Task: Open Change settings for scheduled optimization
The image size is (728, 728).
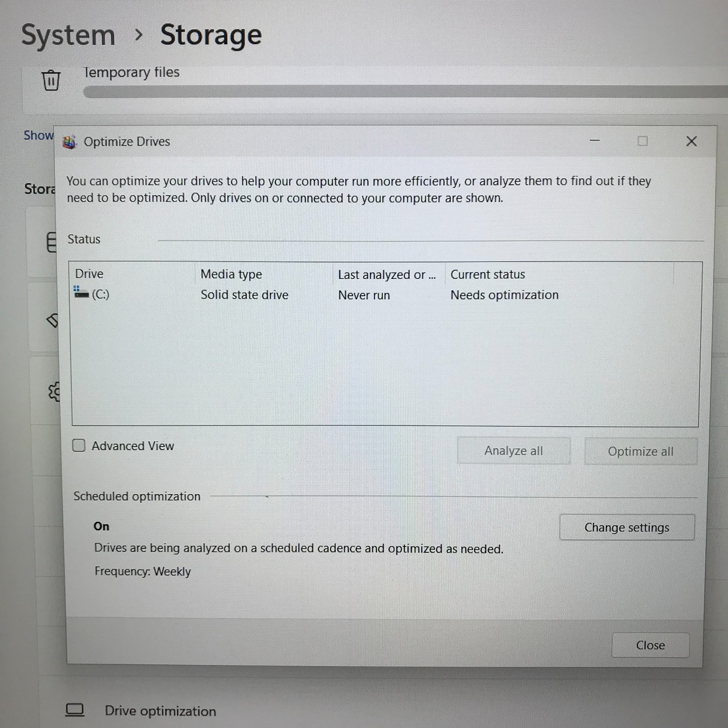Action: point(627,527)
